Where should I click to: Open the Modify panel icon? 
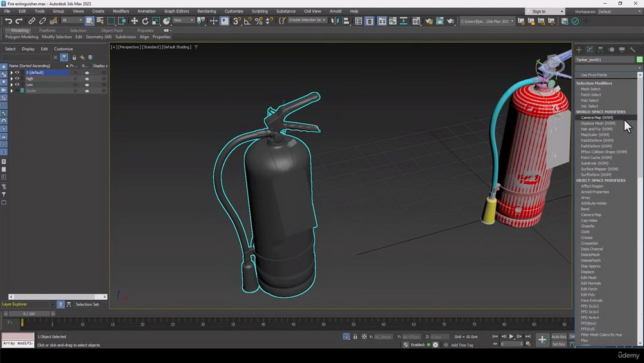(x=590, y=50)
